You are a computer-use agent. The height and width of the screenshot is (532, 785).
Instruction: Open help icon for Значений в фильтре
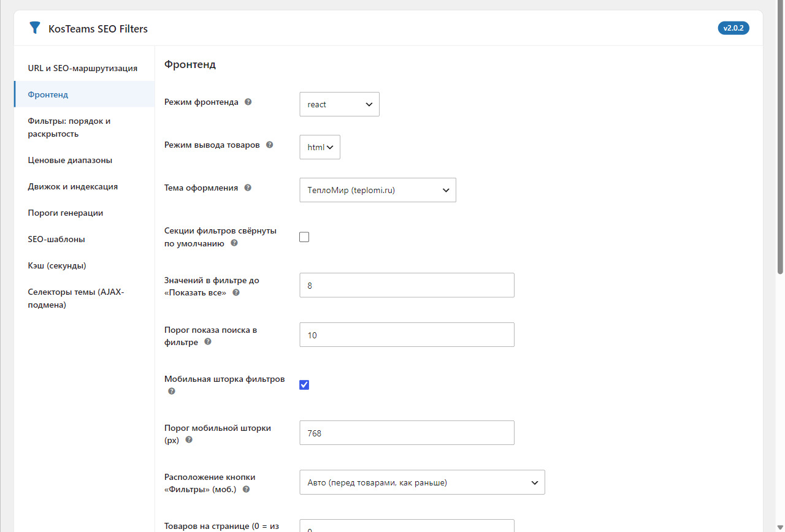point(236,293)
